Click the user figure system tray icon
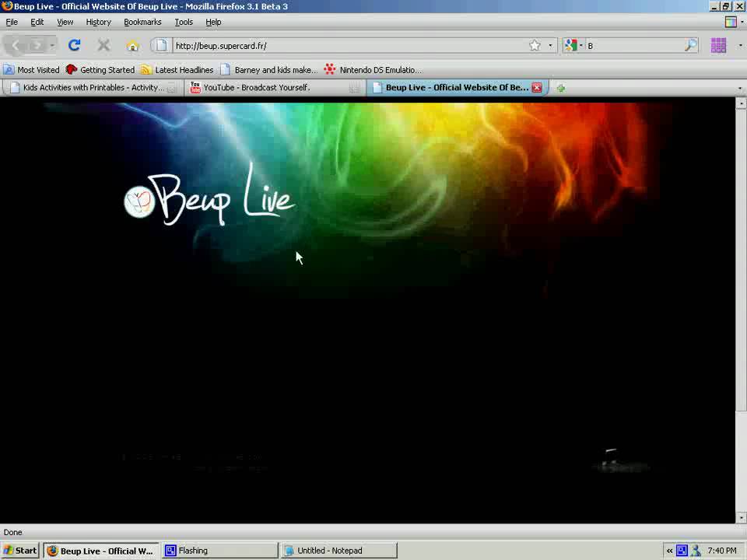This screenshot has height=560, width=747. tap(696, 551)
